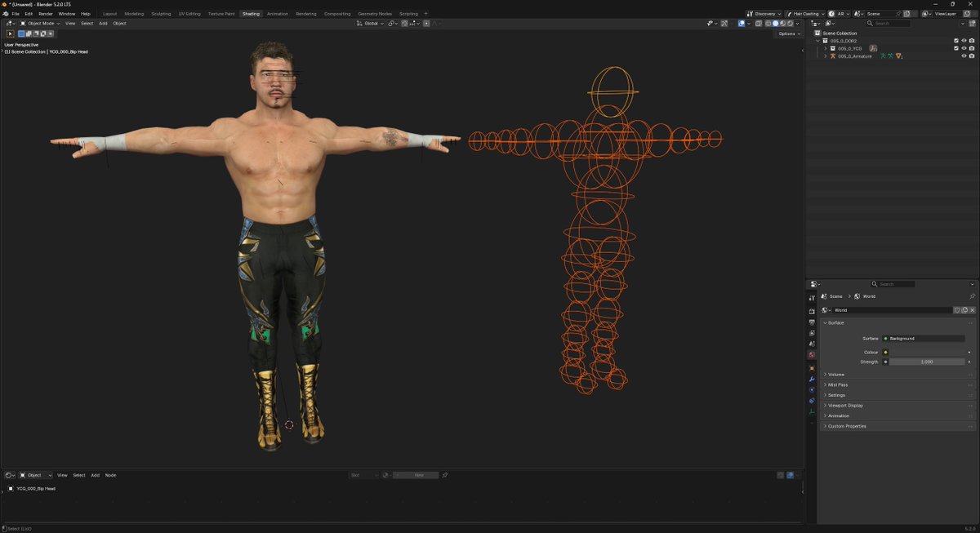The height and width of the screenshot is (533, 980).
Task: Toggle snapping magnet in viewport header
Action: click(404, 24)
